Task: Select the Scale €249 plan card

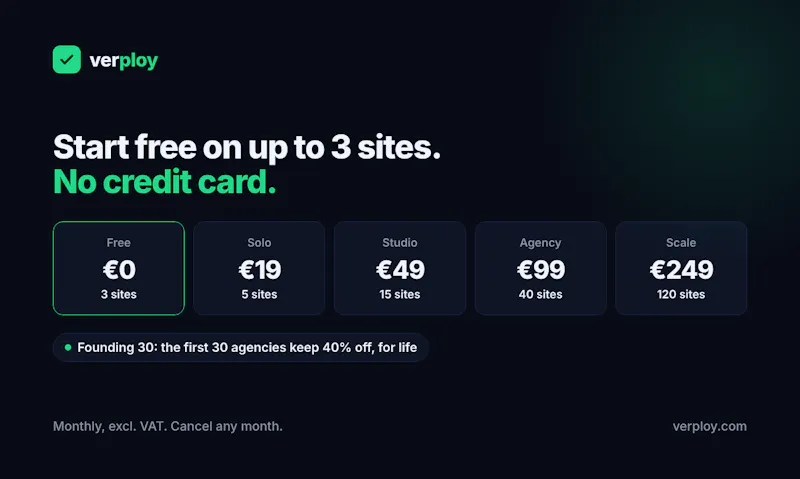Action: (681, 268)
